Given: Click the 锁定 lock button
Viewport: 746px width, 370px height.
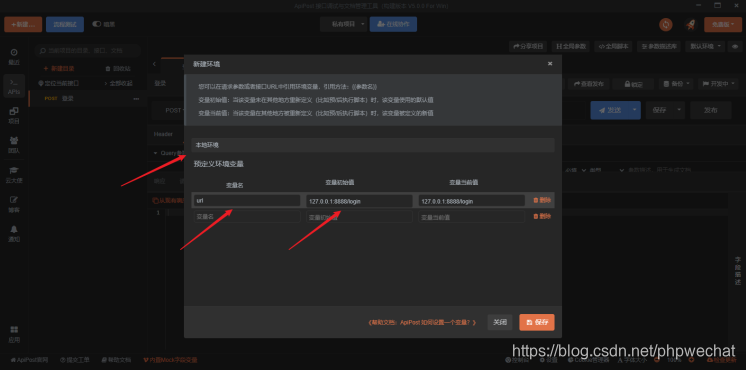Looking at the screenshot, I should 633,84.
